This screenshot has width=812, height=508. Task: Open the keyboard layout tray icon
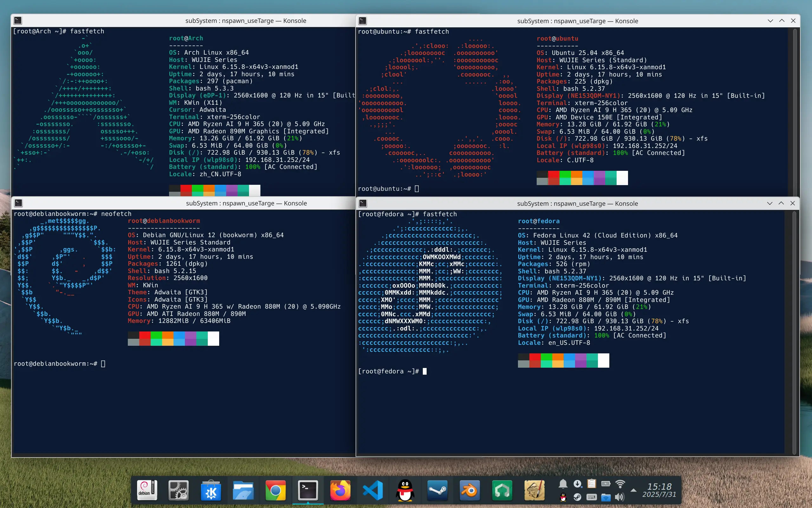coord(592,497)
